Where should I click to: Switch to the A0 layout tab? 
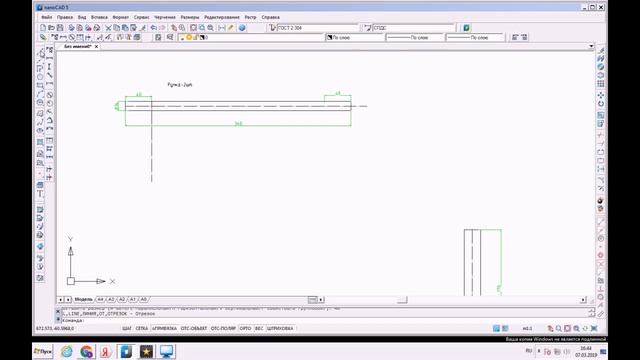pos(143,300)
